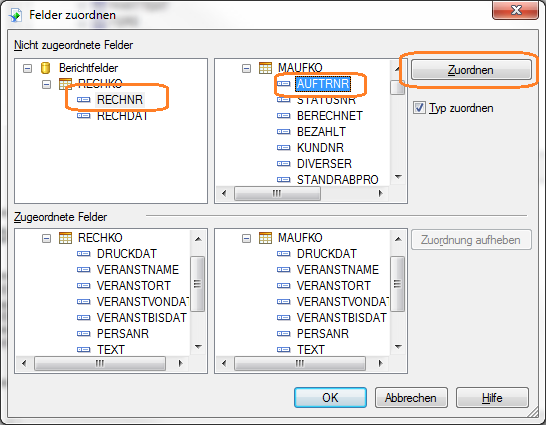Screen dimensions: 546x425
Task: Click the field icon beside BEZAHLT
Action: (x=283, y=132)
